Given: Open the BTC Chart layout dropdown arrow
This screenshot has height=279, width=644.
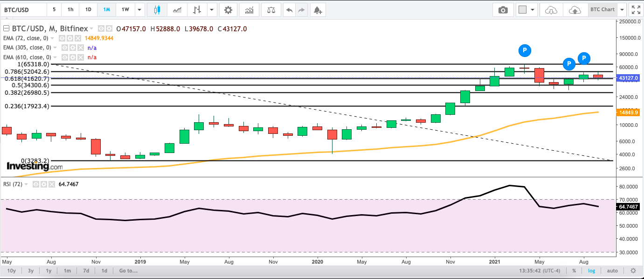Looking at the screenshot, I should tap(622, 10).
